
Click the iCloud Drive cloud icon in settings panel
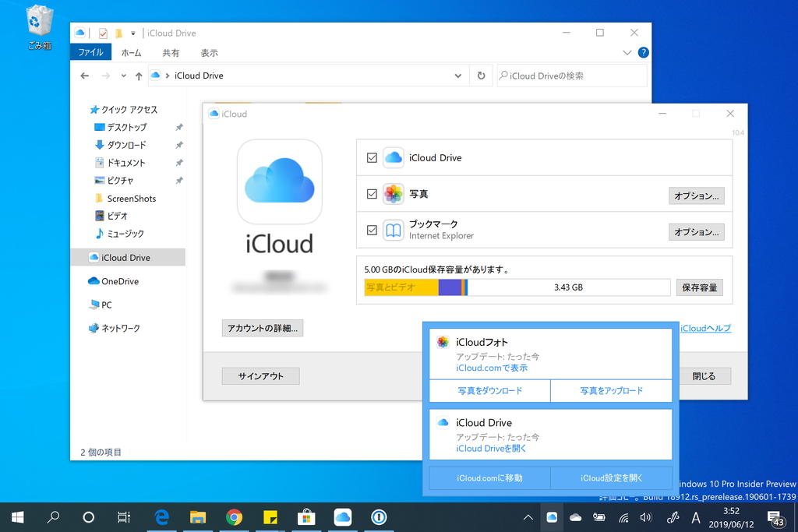(x=395, y=157)
